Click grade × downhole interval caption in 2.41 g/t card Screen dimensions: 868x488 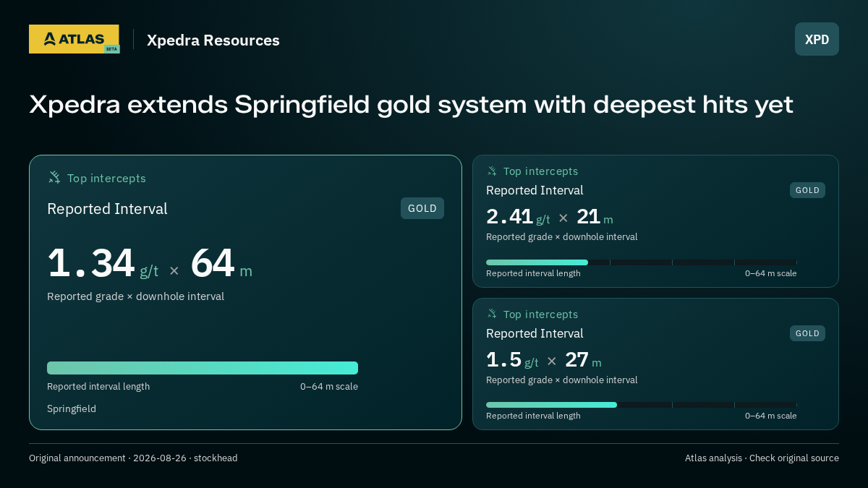pyautogui.click(x=562, y=236)
